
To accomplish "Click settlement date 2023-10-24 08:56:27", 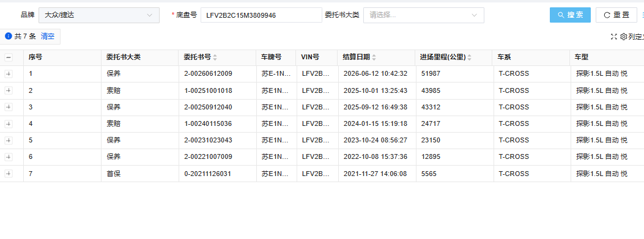I will (376, 141).
